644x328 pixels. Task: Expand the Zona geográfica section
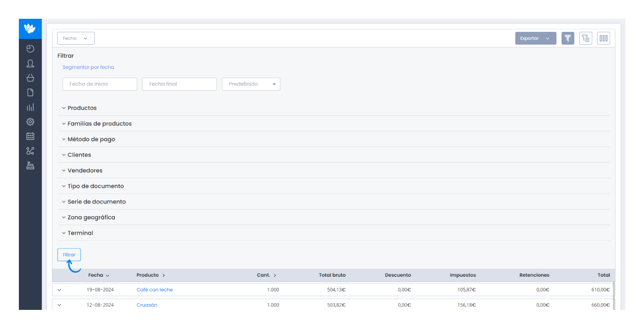[333, 217]
